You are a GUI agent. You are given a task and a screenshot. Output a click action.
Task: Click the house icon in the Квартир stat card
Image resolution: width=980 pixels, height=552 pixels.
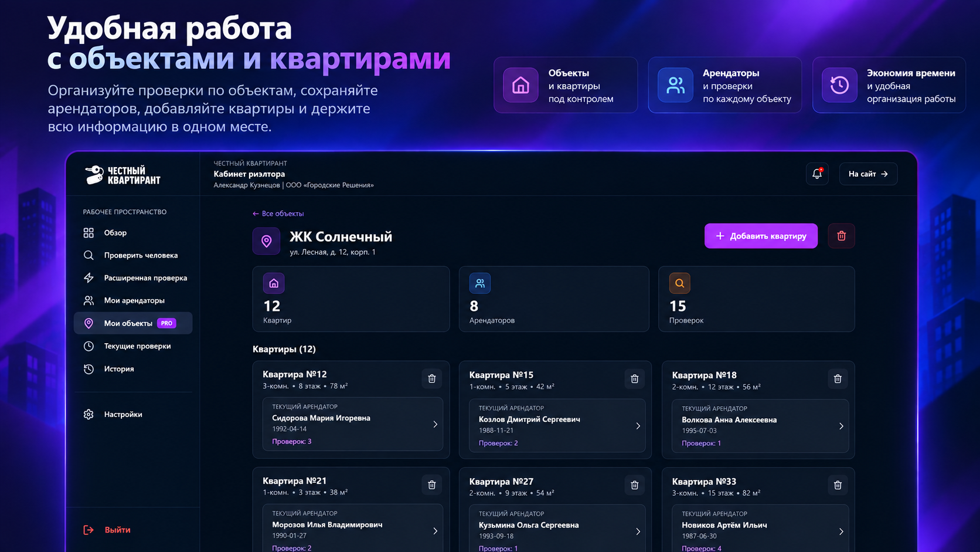(x=274, y=283)
